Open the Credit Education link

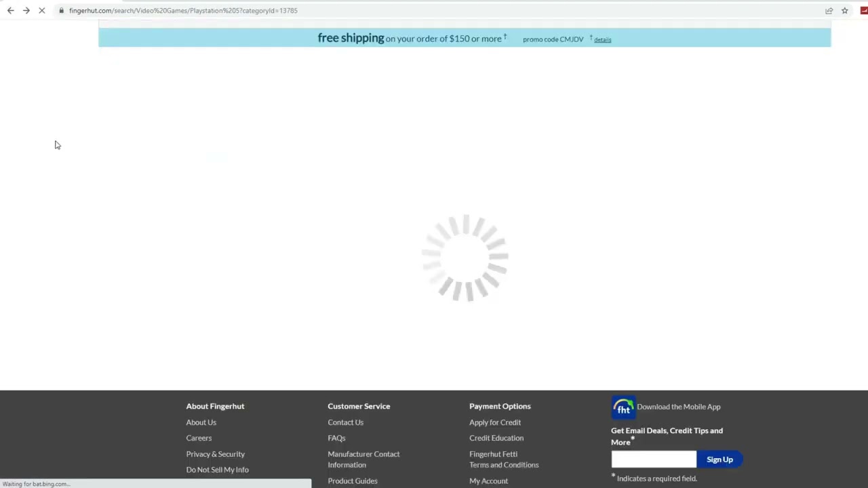(x=496, y=438)
